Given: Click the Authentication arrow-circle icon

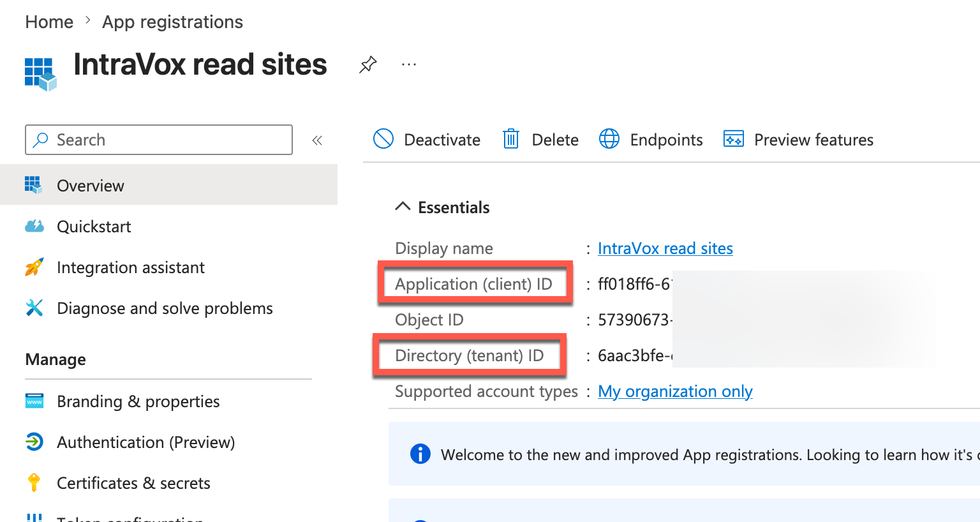Looking at the screenshot, I should (34, 442).
